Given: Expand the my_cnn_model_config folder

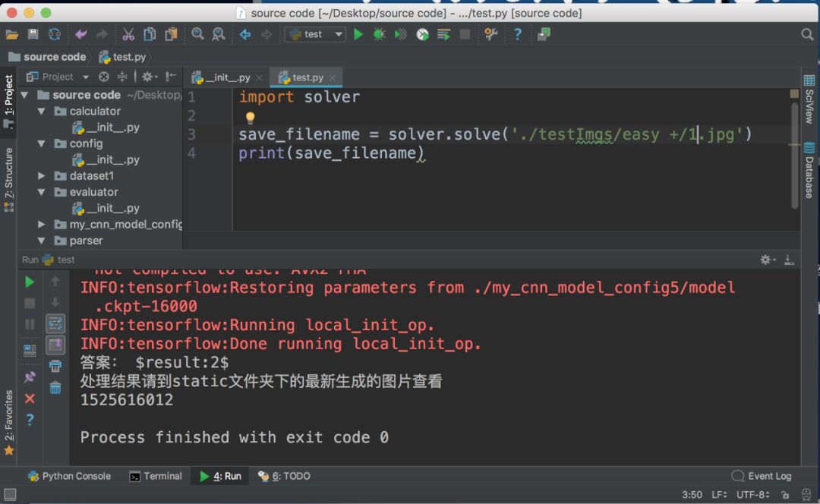Looking at the screenshot, I should [41, 224].
